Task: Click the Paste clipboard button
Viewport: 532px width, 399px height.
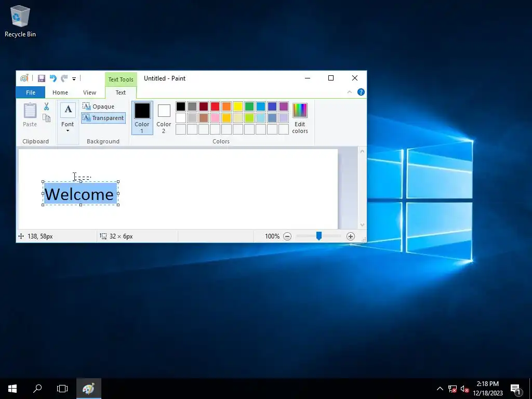Action: (30, 115)
